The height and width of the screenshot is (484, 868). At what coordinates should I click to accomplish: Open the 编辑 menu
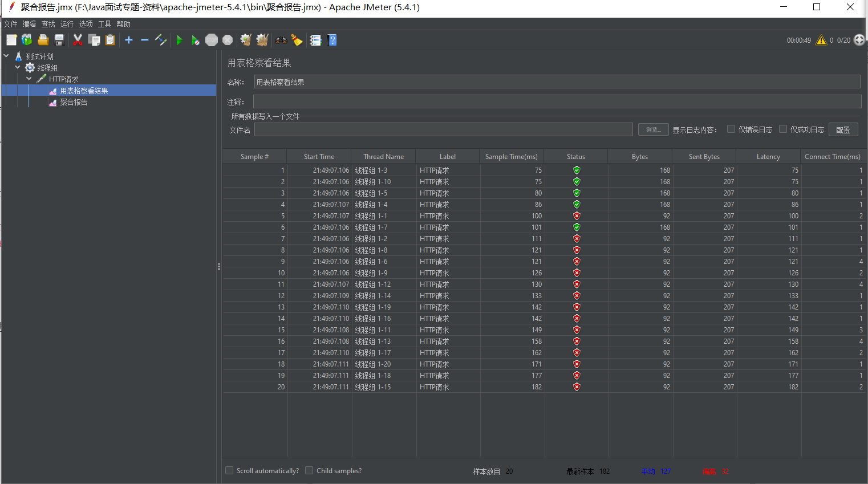pyautogui.click(x=29, y=24)
